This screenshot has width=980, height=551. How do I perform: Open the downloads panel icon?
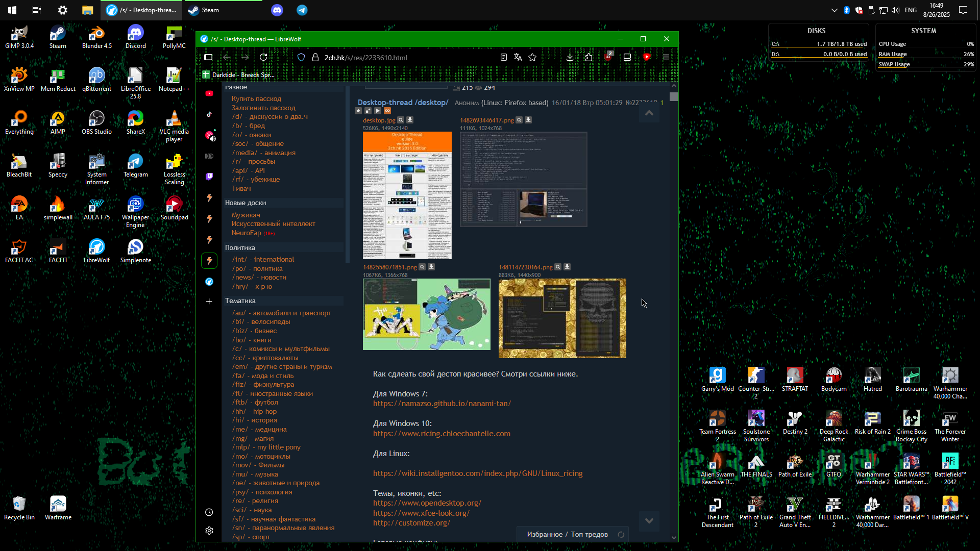[570, 58]
